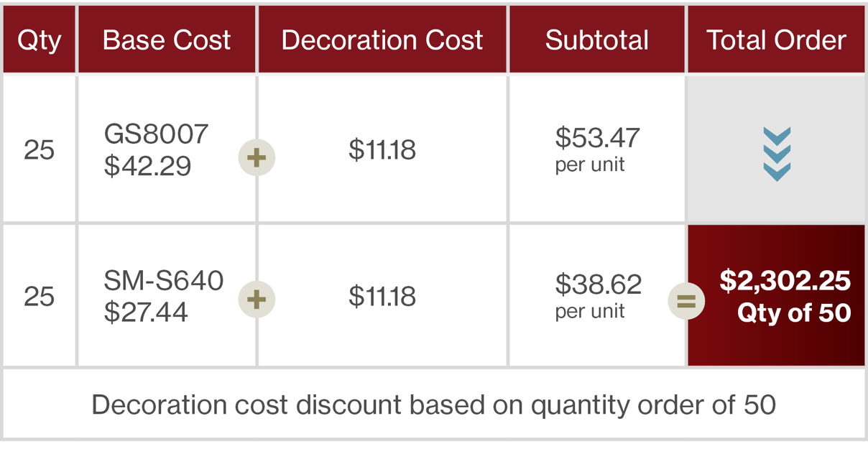The width and height of the screenshot is (868, 449).
Task: Select the GS8007 $42.29 base cost cell
Action: click(156, 149)
